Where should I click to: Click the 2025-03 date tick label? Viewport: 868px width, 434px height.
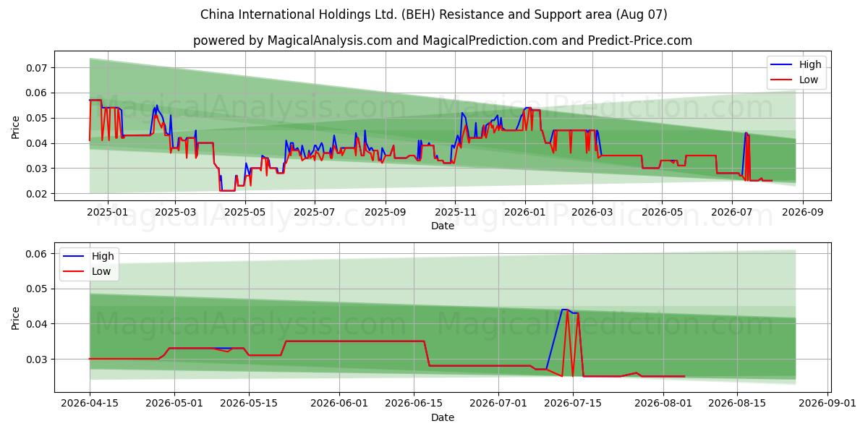pos(175,212)
